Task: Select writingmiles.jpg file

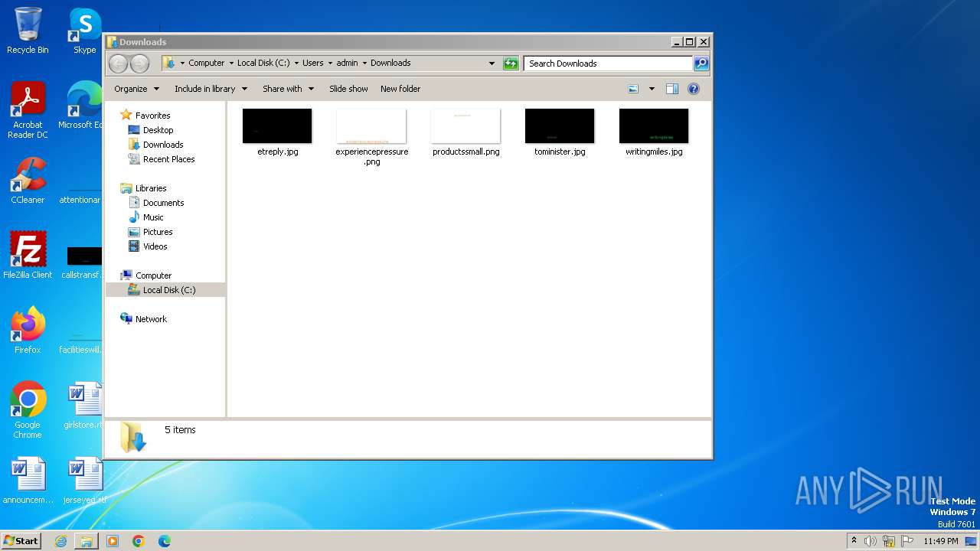Action: [654, 132]
